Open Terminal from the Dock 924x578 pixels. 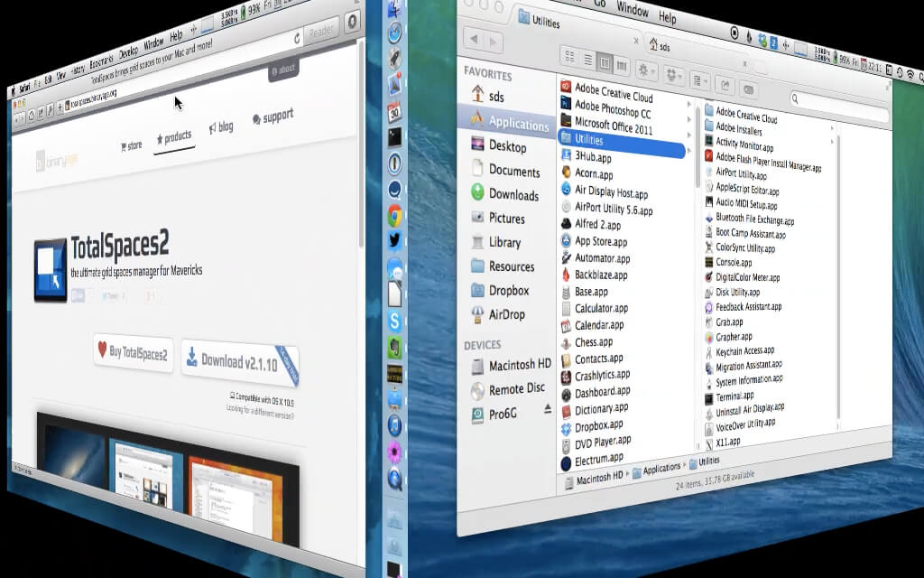[395, 137]
